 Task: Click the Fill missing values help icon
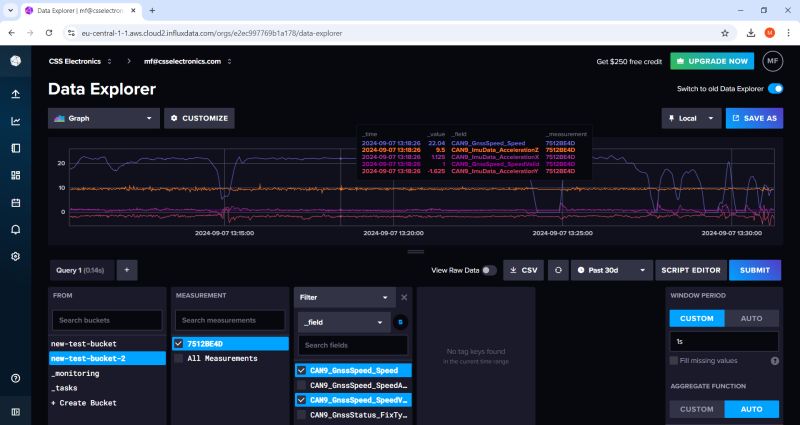tap(774, 361)
